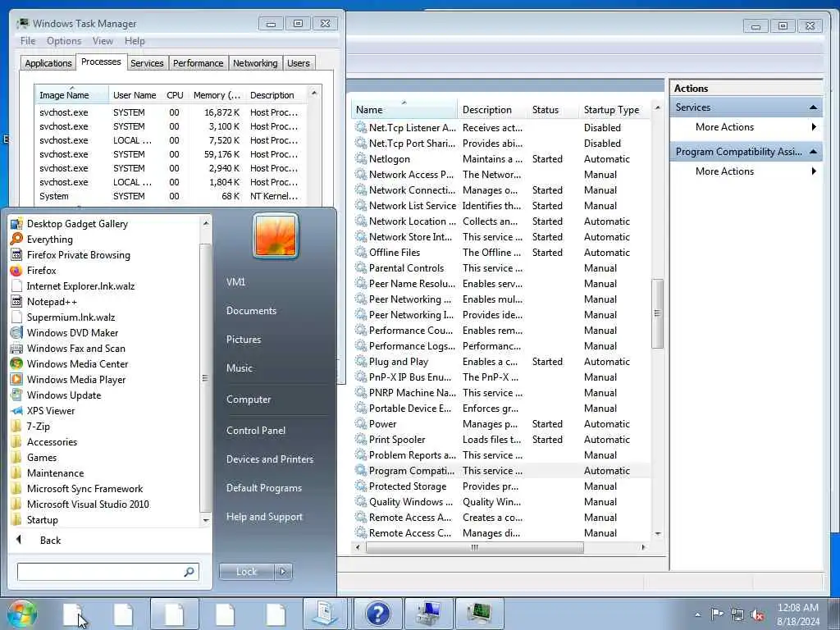The image size is (840, 630).
Task: Launch Everything search from the programs list
Action: (50, 240)
